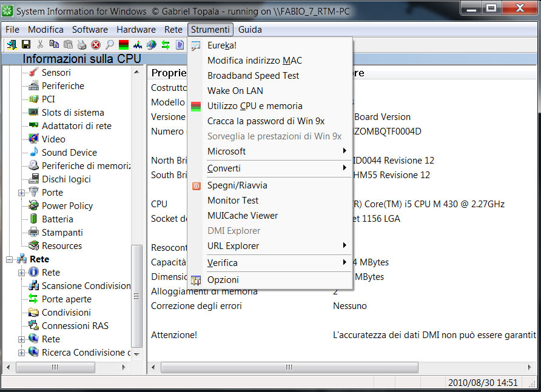Image resolution: width=541 pixels, height=392 pixels.
Task: Click the tree horizontal scrollbar thumb
Action: pos(55,368)
